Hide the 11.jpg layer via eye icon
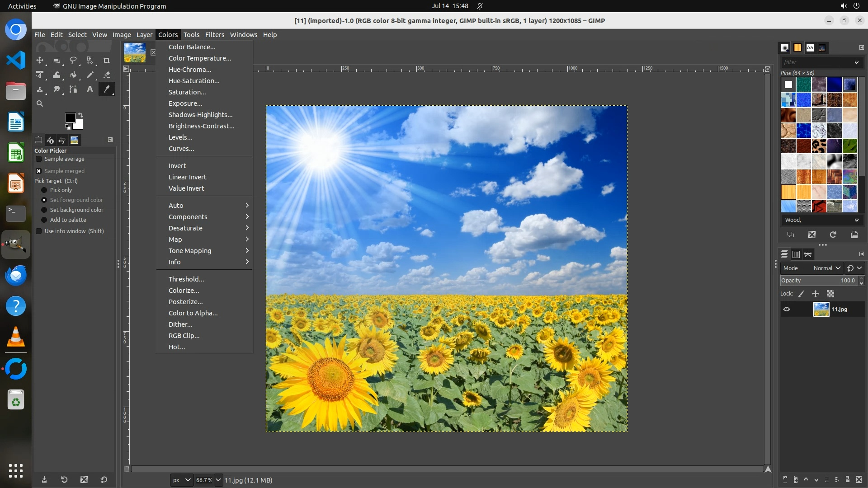868x488 pixels. tap(787, 310)
